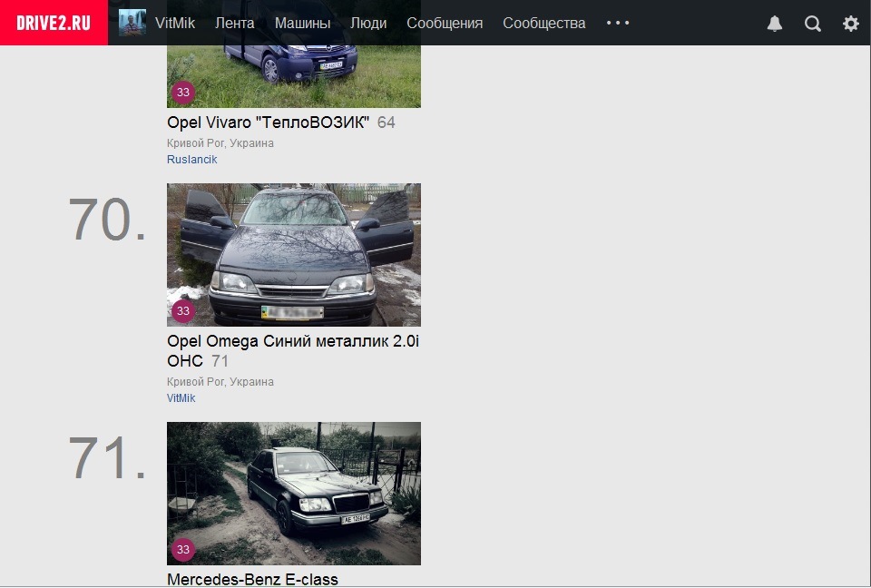Open the Opel Vivaro van photo
This screenshot has width=871, height=588.
point(294,76)
